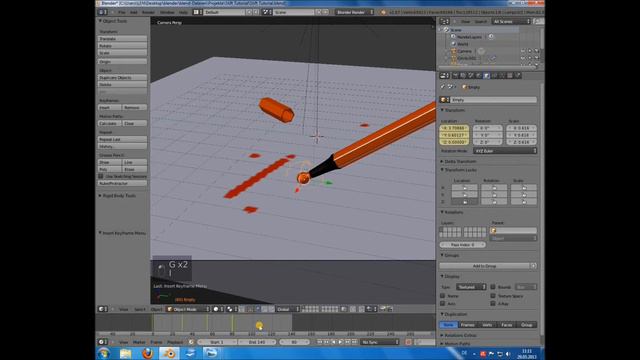Open the timeline Marker menu
This screenshot has width=640, height=360.
click(139, 342)
